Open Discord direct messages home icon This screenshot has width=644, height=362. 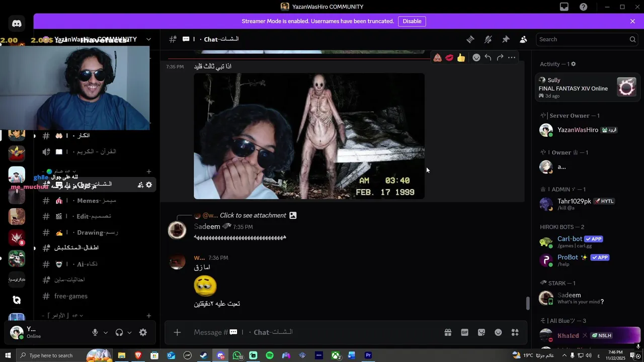[17, 23]
